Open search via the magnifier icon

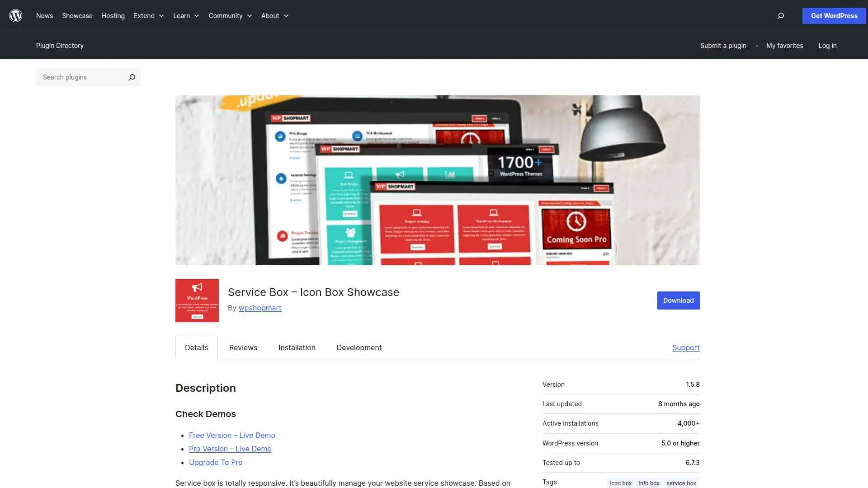click(x=780, y=16)
